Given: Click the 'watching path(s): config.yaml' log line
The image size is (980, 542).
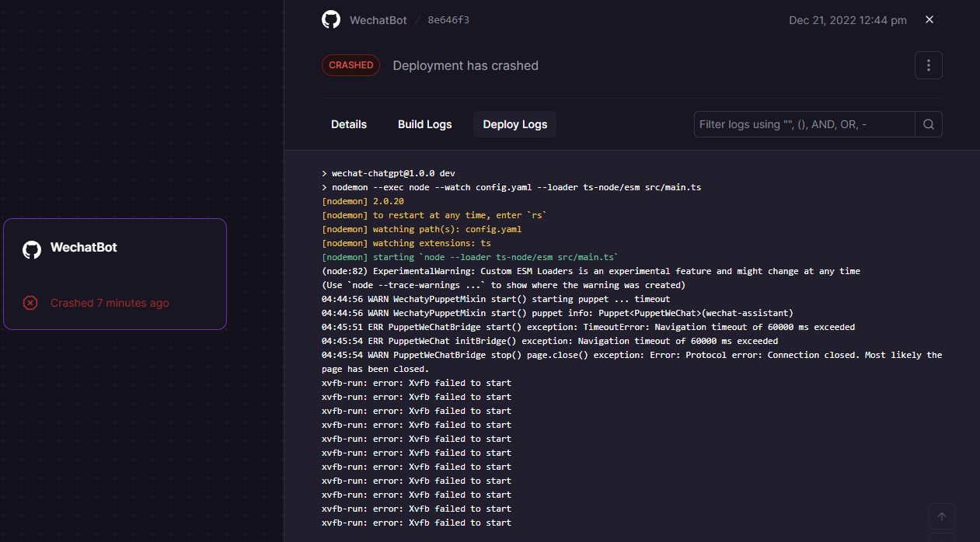Looking at the screenshot, I should tap(422, 229).
